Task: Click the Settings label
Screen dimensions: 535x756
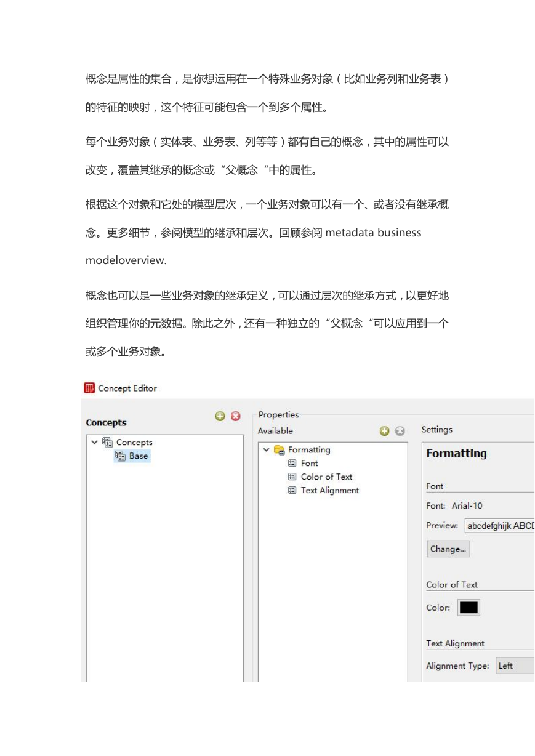Action: tap(437, 430)
